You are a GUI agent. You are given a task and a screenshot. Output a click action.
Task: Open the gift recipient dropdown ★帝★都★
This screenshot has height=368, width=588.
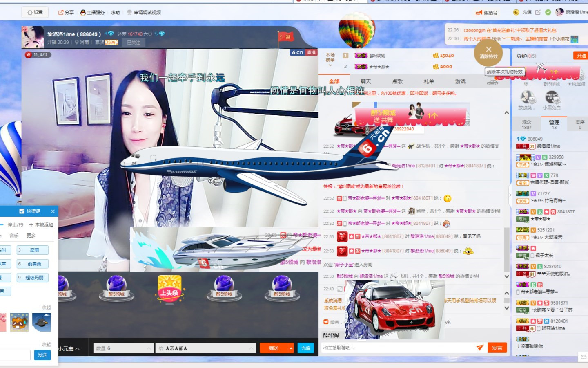pos(206,348)
